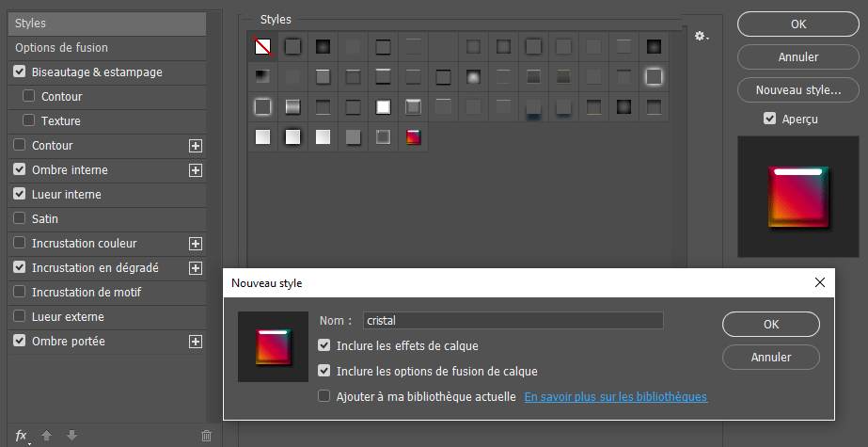868x447 pixels.
Task: Uncheck Inclure les effets de calque
Action: tap(324, 346)
